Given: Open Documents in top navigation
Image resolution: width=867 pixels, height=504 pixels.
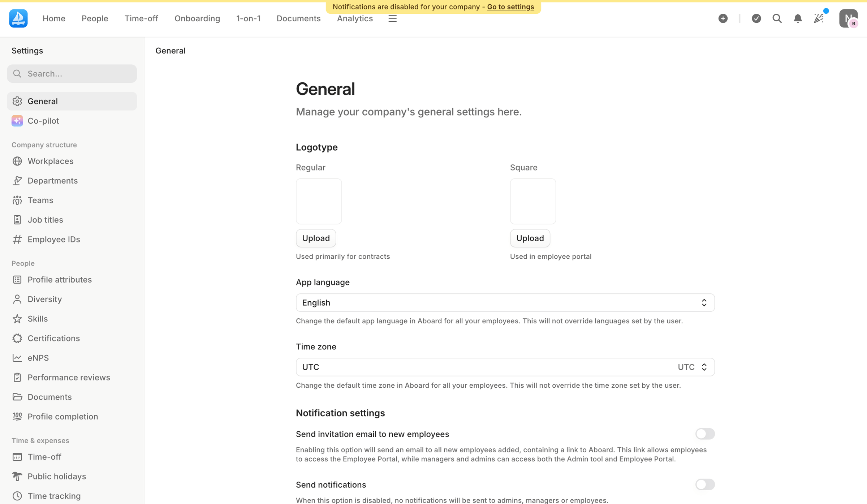Looking at the screenshot, I should [x=298, y=18].
